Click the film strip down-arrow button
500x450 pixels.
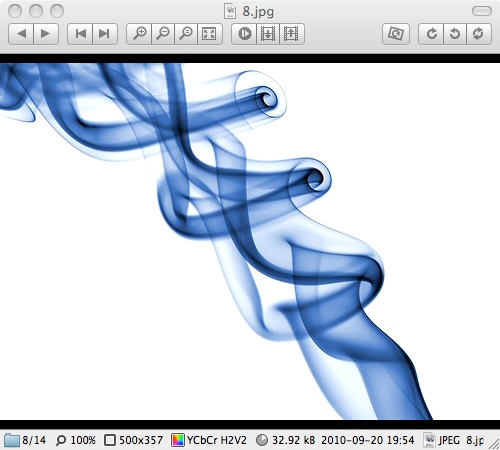[x=268, y=34]
